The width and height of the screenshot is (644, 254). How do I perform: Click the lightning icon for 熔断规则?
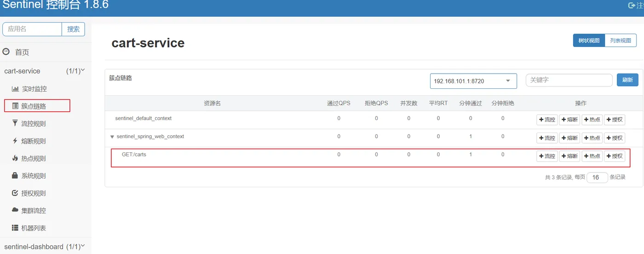click(x=15, y=141)
